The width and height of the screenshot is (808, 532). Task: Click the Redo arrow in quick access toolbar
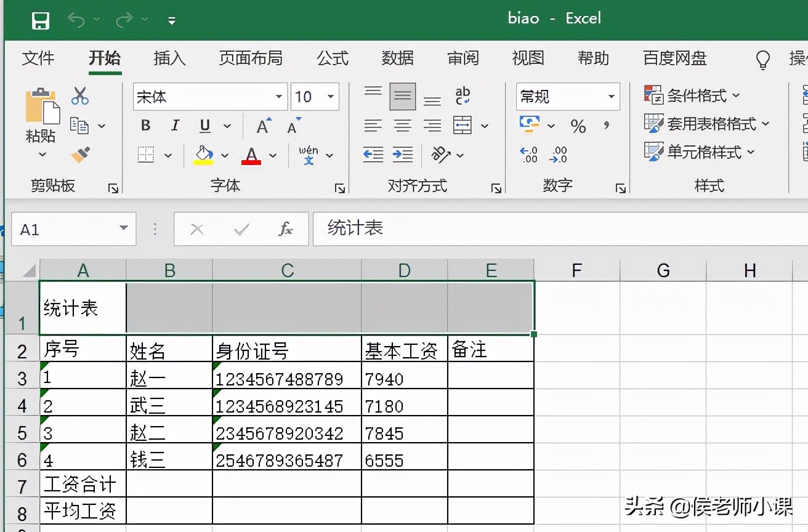[124, 20]
